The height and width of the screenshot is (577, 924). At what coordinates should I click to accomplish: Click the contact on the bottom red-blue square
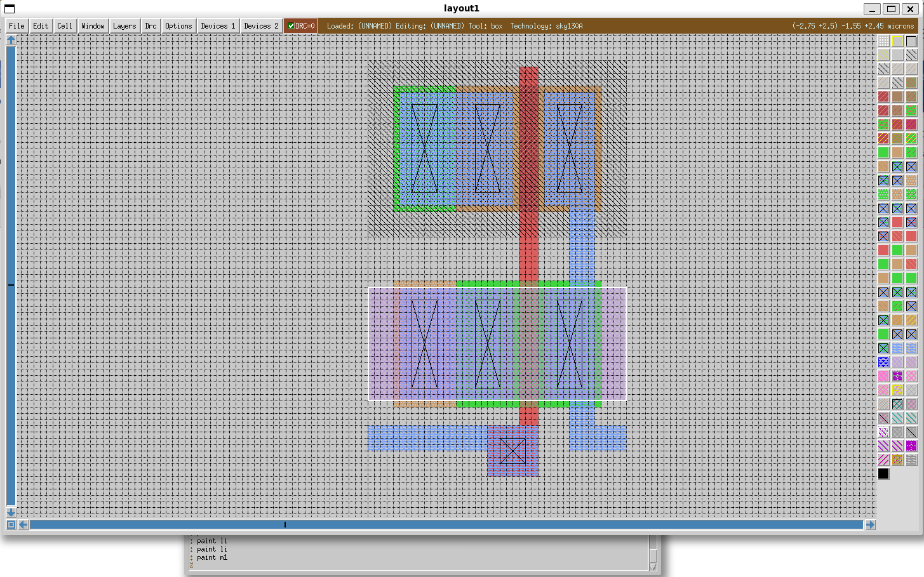point(512,451)
